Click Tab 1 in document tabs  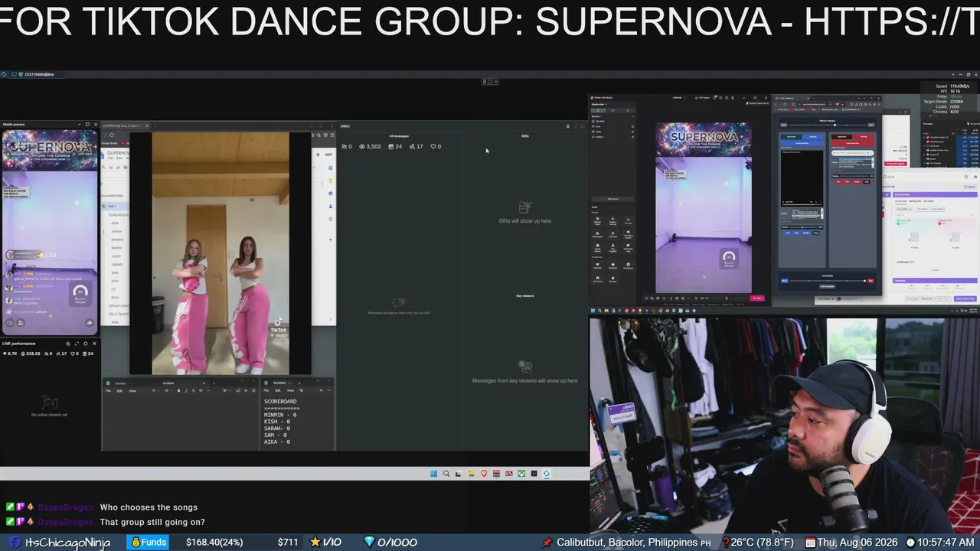click(x=113, y=207)
